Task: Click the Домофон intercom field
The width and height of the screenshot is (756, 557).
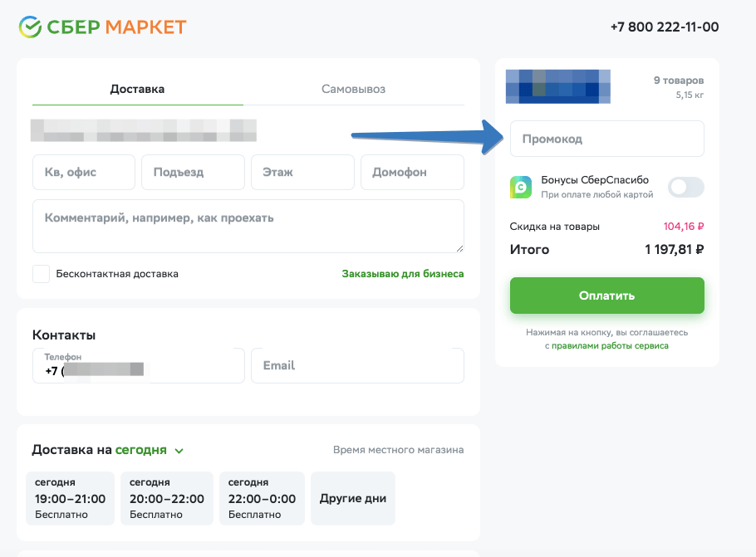Action: point(412,173)
